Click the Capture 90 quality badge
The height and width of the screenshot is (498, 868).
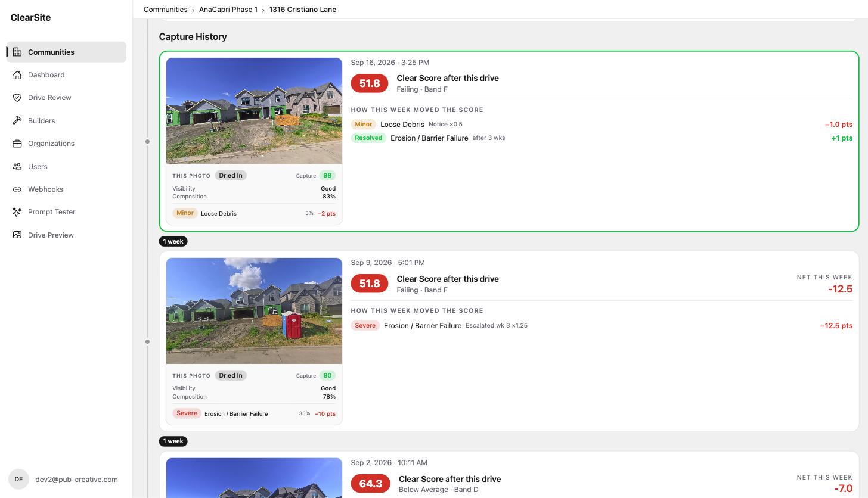(327, 376)
